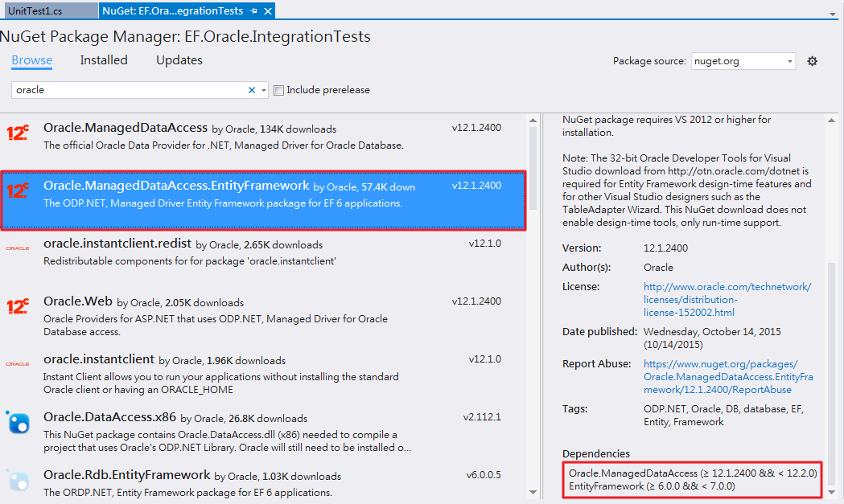Expand search history dropdown arrow
Image resolution: width=844 pixels, height=504 pixels.
(x=263, y=90)
